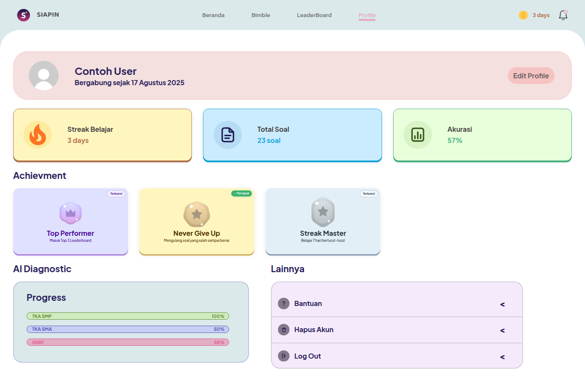Click the Akurasi bar chart icon

click(x=418, y=135)
